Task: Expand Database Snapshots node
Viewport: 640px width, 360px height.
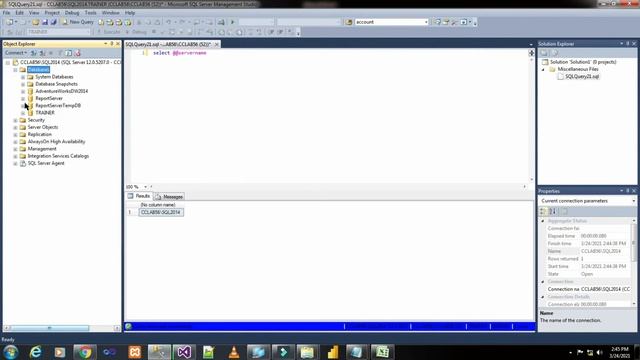Action: [23, 84]
